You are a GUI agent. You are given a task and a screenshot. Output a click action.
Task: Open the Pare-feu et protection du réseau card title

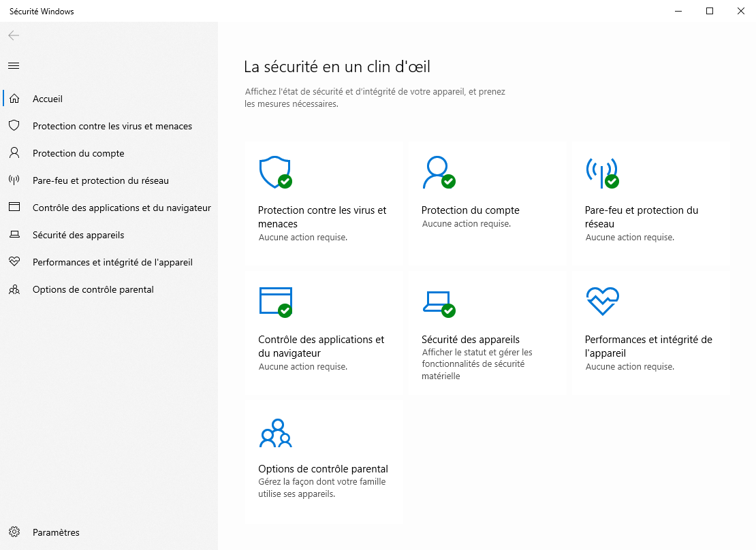(x=642, y=217)
